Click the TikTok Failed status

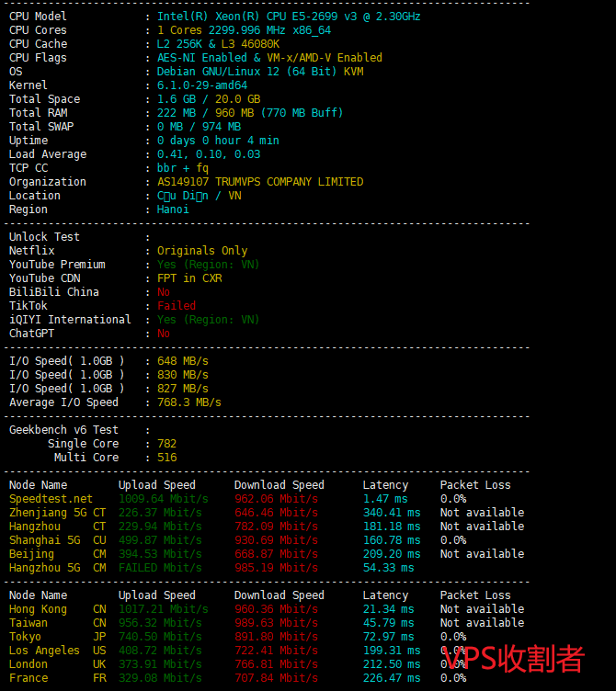[177, 306]
